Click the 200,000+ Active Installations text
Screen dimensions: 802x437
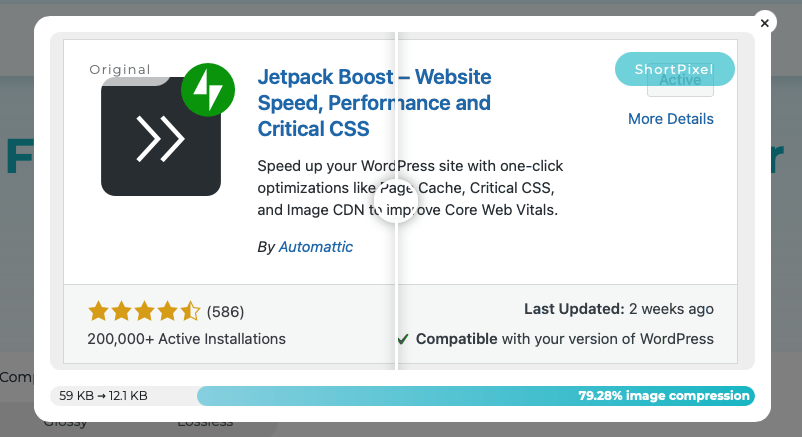(186, 339)
